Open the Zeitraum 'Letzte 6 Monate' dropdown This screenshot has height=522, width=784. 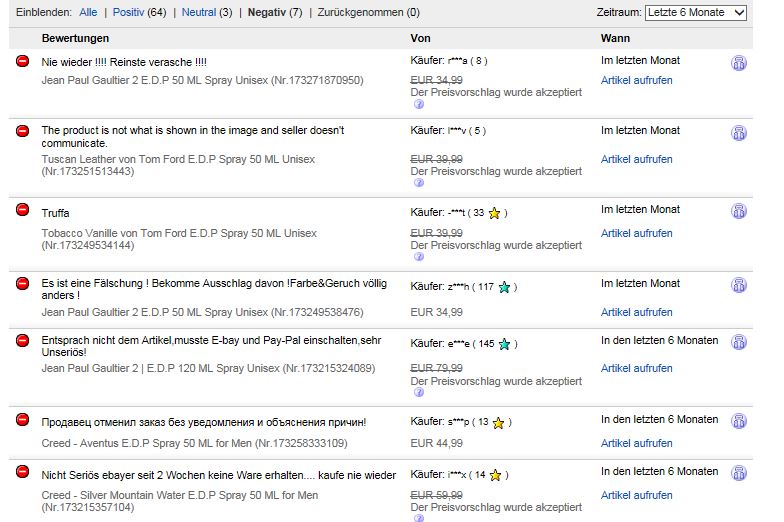(x=696, y=12)
